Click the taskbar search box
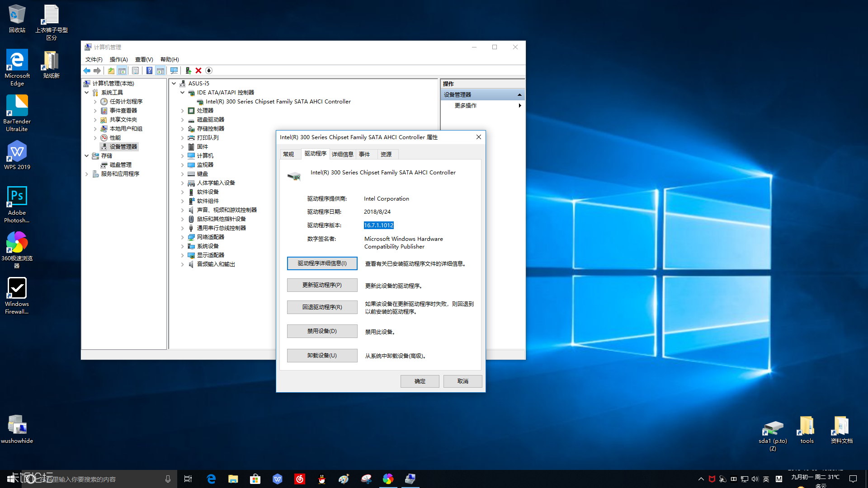Image resolution: width=868 pixels, height=488 pixels. [x=99, y=479]
